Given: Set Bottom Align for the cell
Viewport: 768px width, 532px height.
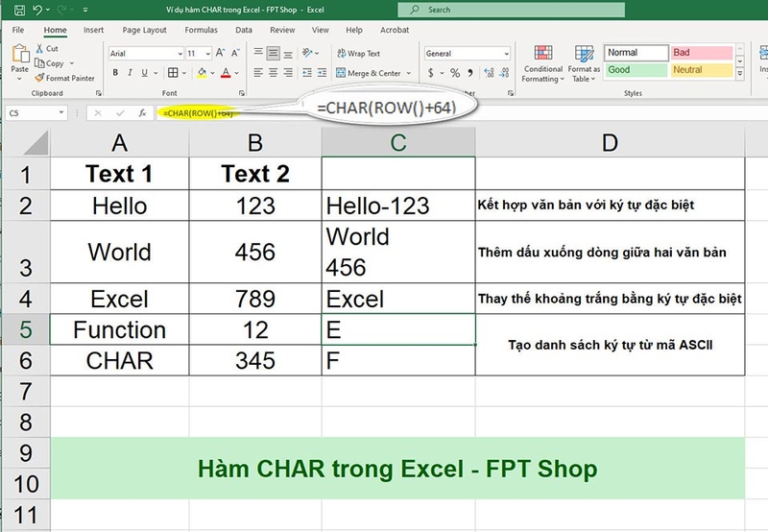Looking at the screenshot, I should coord(289,54).
